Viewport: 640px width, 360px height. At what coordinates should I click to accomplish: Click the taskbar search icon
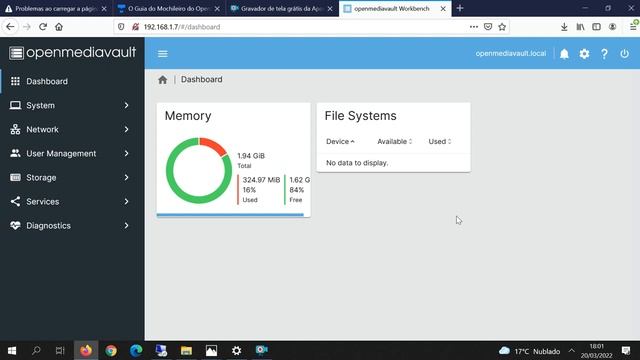tap(36, 351)
